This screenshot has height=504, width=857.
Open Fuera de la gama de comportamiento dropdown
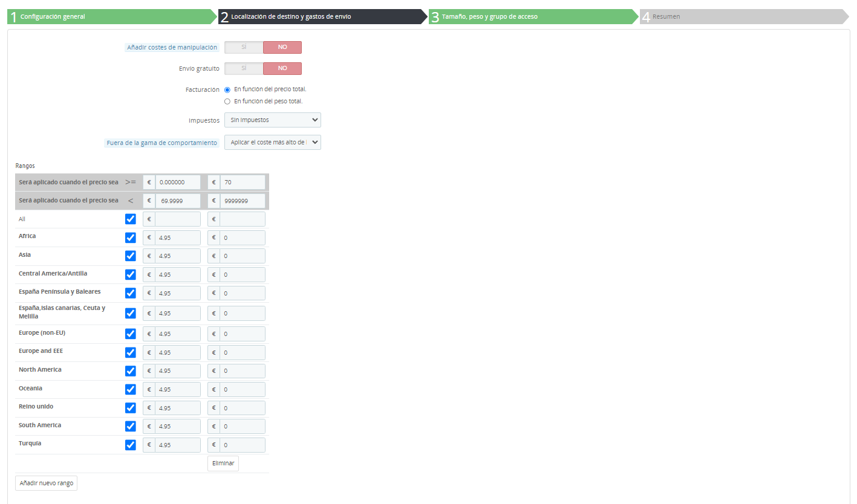pos(273,143)
